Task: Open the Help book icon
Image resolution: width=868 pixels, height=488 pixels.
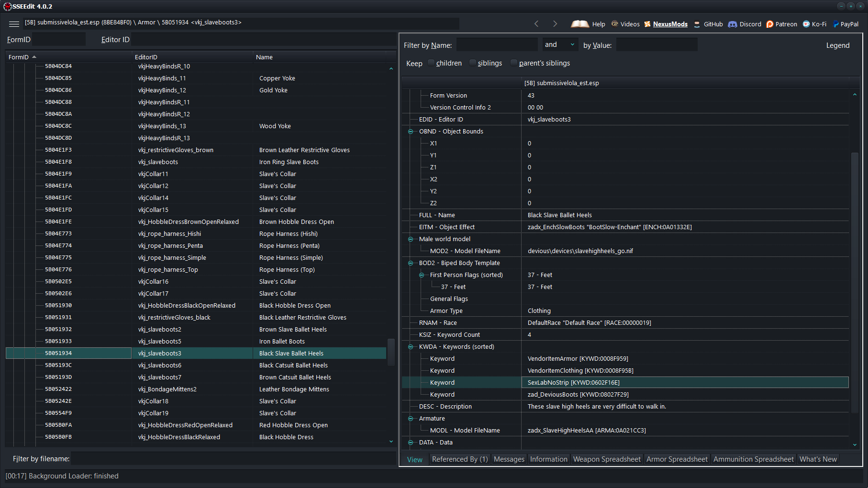Action: pyautogui.click(x=580, y=24)
